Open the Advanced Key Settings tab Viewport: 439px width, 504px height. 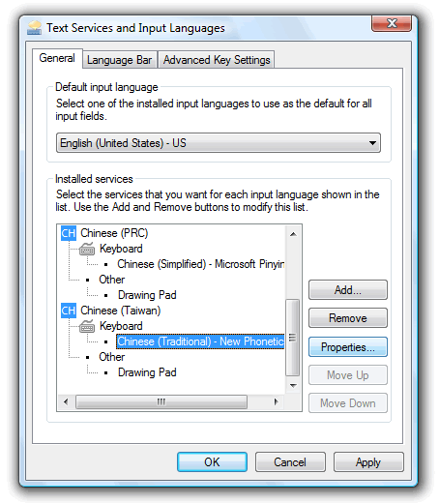(217, 60)
